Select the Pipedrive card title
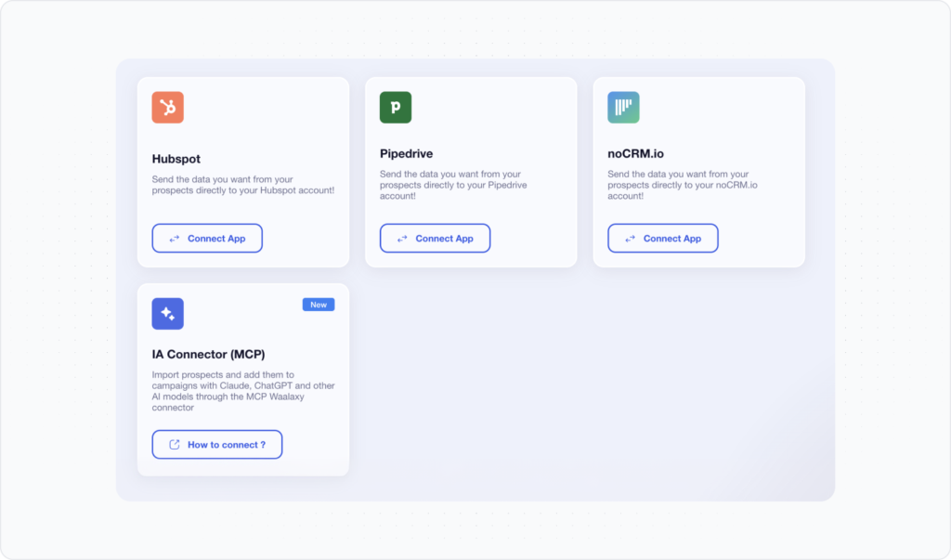Screen dimensions: 951x560 [x=407, y=153]
